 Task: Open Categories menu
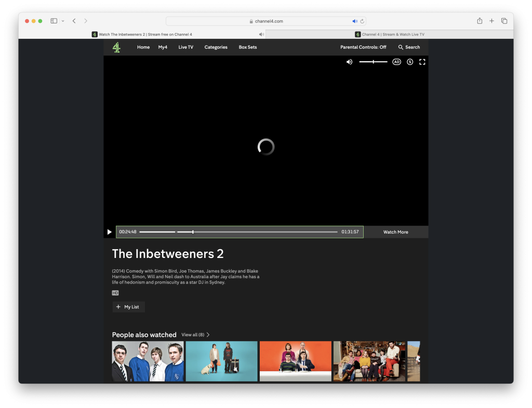(x=216, y=47)
